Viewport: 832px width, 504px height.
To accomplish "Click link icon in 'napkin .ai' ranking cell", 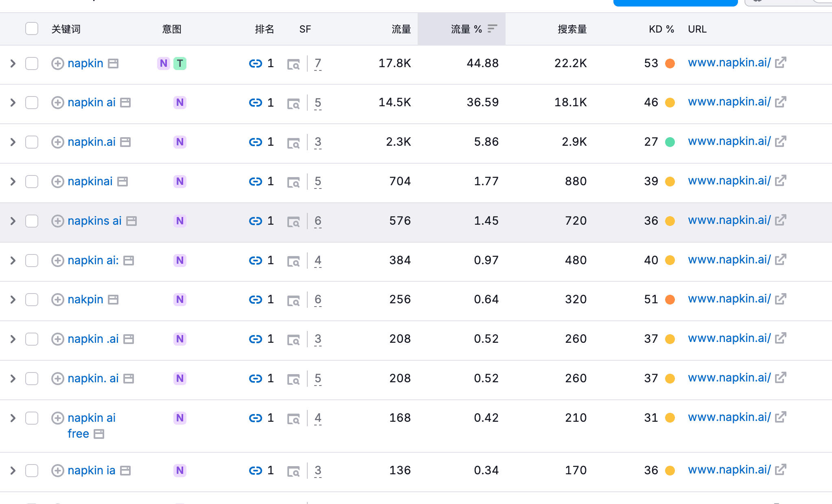I will pos(255,339).
